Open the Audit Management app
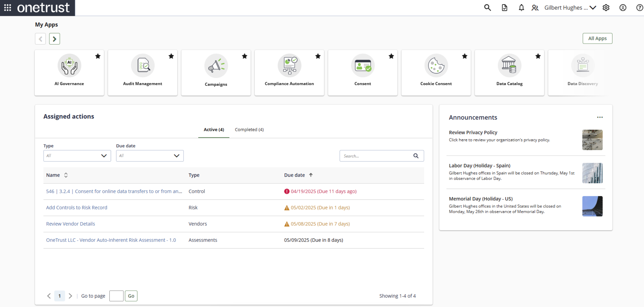The image size is (644, 307). click(x=143, y=73)
